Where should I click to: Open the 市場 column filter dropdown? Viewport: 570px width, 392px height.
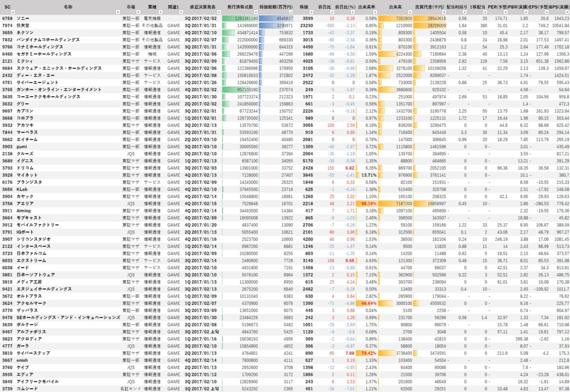pos(139,12)
